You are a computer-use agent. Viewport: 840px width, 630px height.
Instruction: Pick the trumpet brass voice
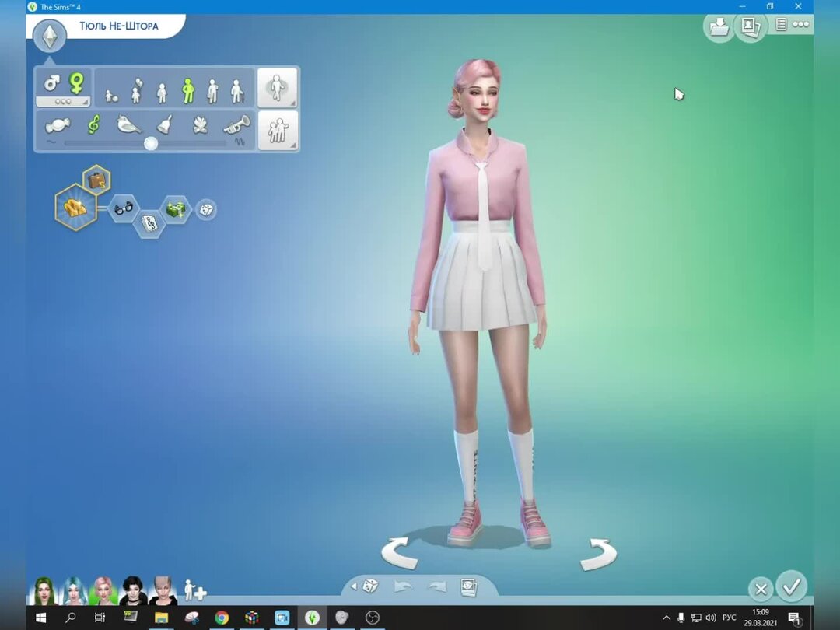(x=236, y=124)
